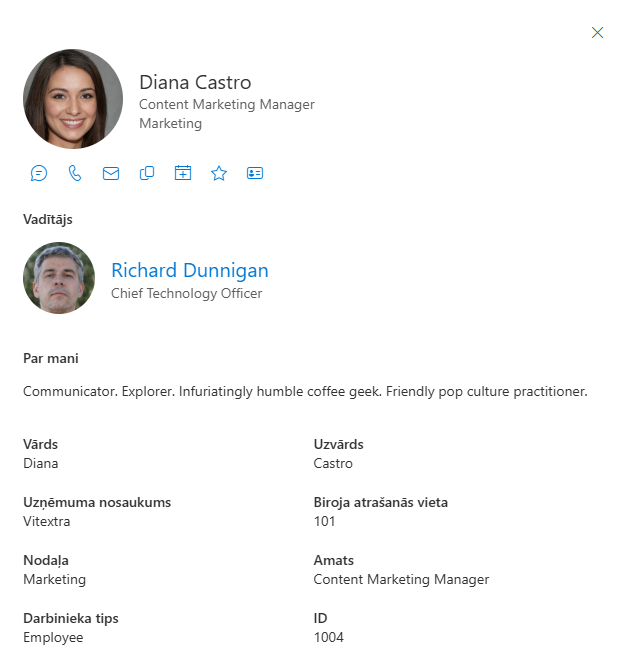
Task: Click 'Marketing' under Nodaļa
Action: (55, 579)
